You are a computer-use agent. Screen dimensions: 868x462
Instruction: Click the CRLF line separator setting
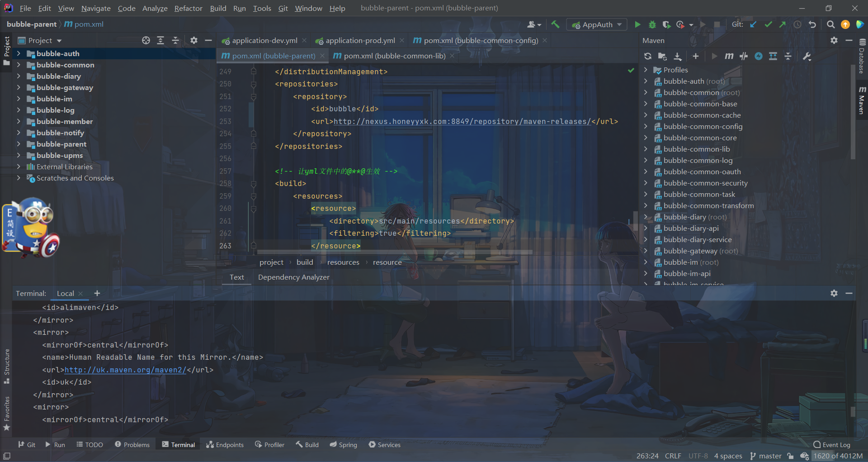pyautogui.click(x=673, y=456)
